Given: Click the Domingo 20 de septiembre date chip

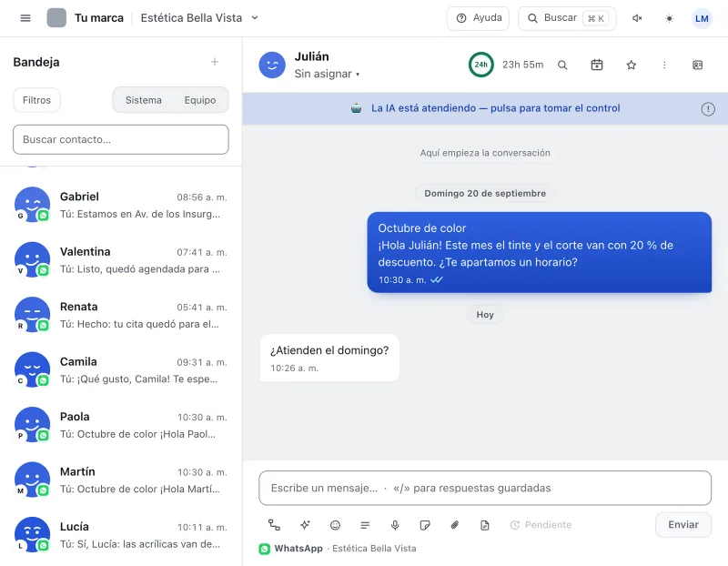Looking at the screenshot, I should (485, 193).
